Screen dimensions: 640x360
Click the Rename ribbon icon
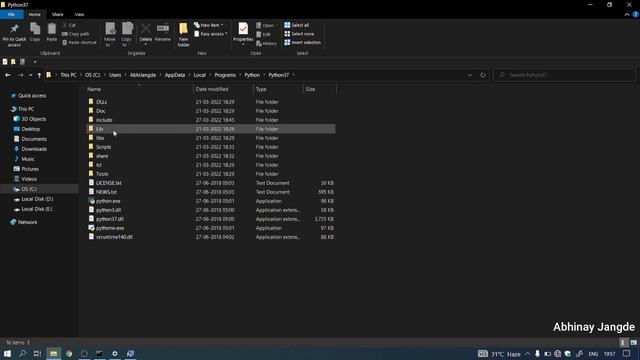(162, 32)
